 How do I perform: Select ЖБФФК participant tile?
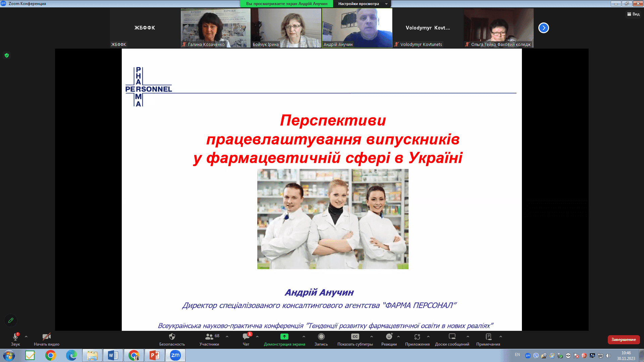coord(145,28)
